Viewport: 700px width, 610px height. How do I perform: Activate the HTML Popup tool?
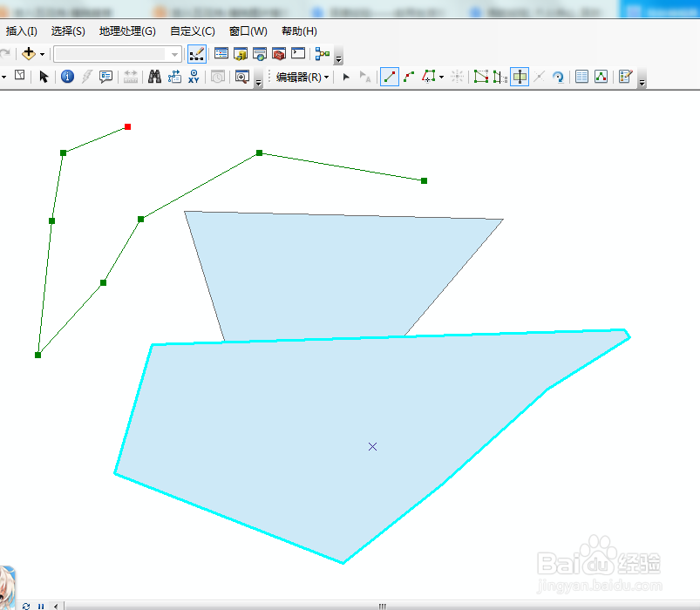(105, 77)
